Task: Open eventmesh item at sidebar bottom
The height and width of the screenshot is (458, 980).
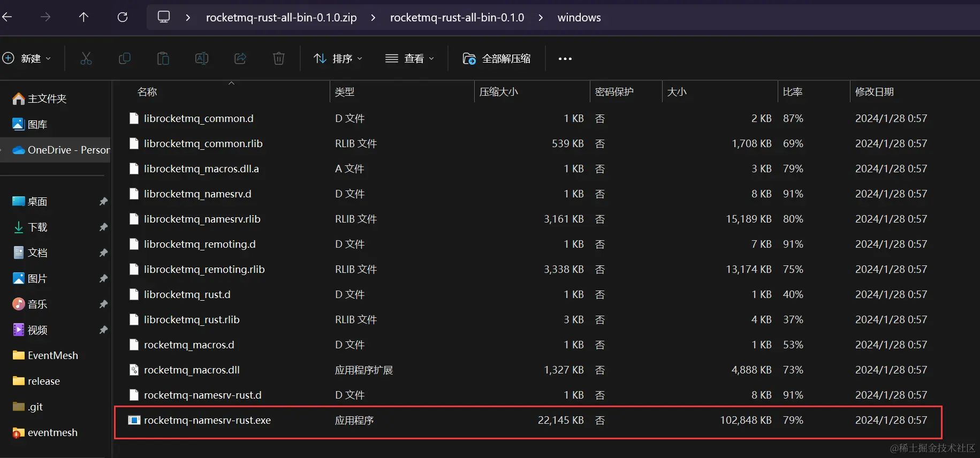Action: click(x=45, y=432)
